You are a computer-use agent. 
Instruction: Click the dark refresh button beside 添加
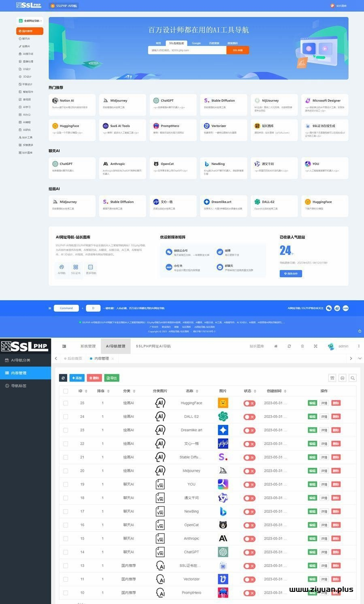[x=63, y=378]
